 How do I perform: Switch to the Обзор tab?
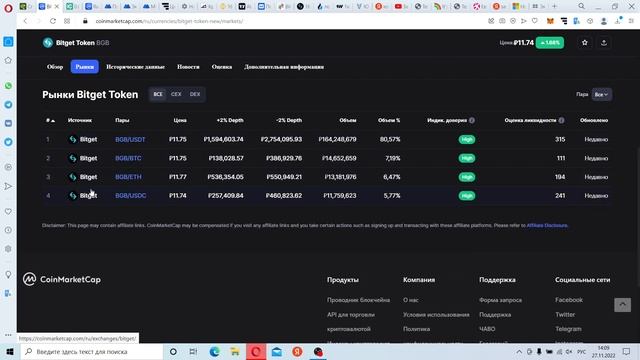point(55,67)
